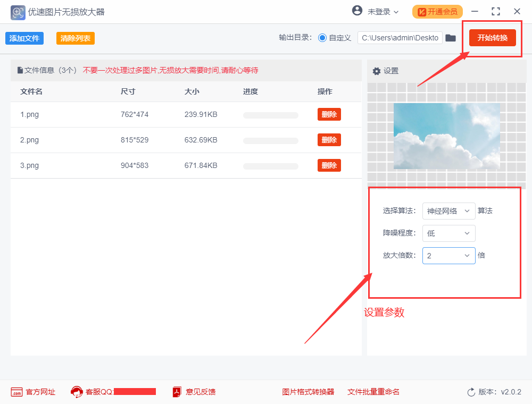Open the 选择算法 神经网络 dropdown
This screenshot has width=532, height=404.
448,211
